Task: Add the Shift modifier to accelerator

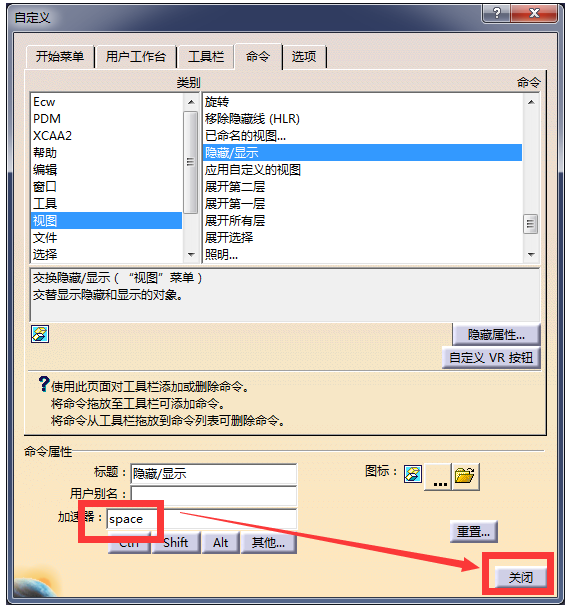Action: pos(176,543)
